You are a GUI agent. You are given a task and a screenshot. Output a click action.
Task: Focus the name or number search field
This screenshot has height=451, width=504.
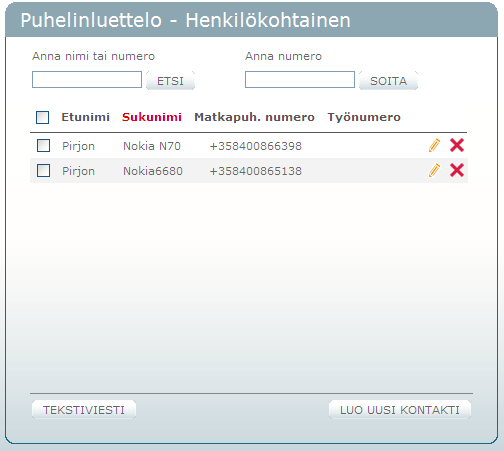pos(87,79)
